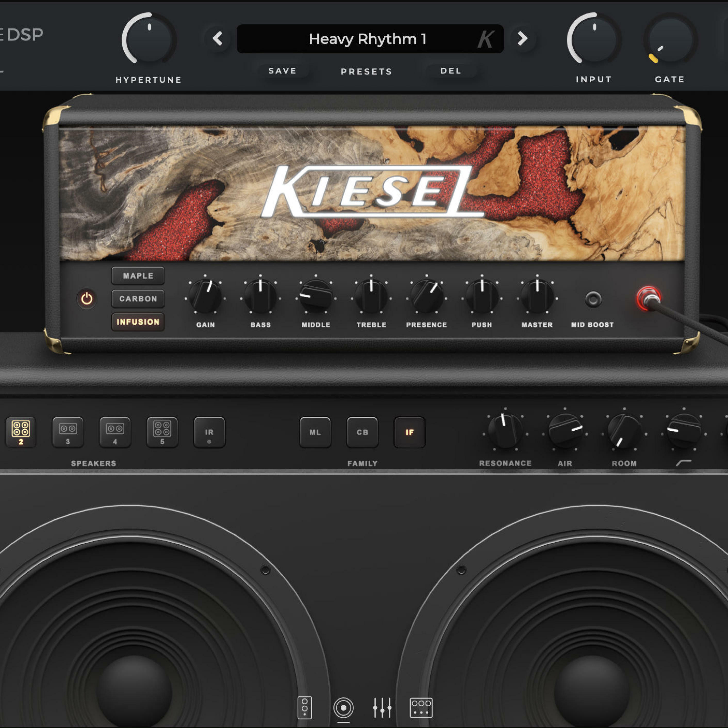Toggle the Mid Boost switch

click(x=593, y=299)
